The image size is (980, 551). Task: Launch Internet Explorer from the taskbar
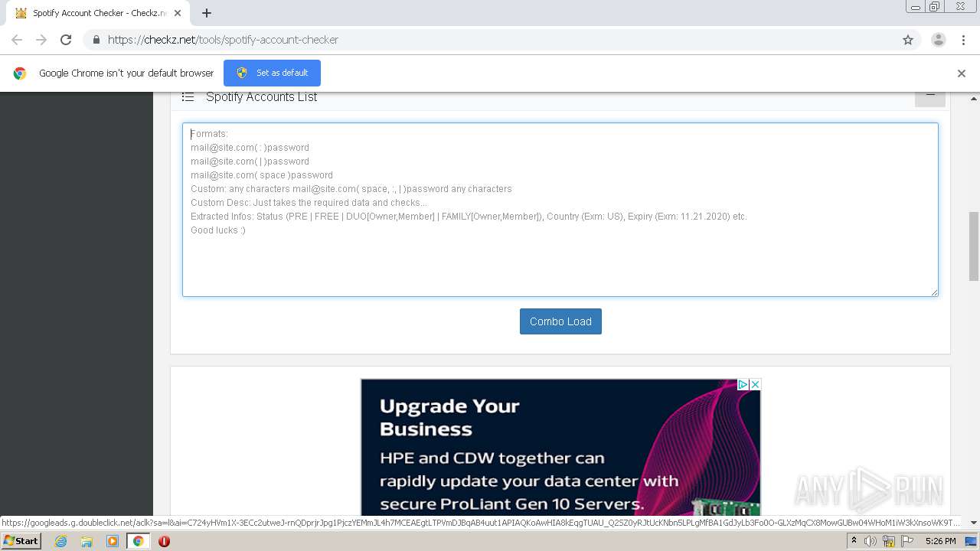tap(60, 541)
